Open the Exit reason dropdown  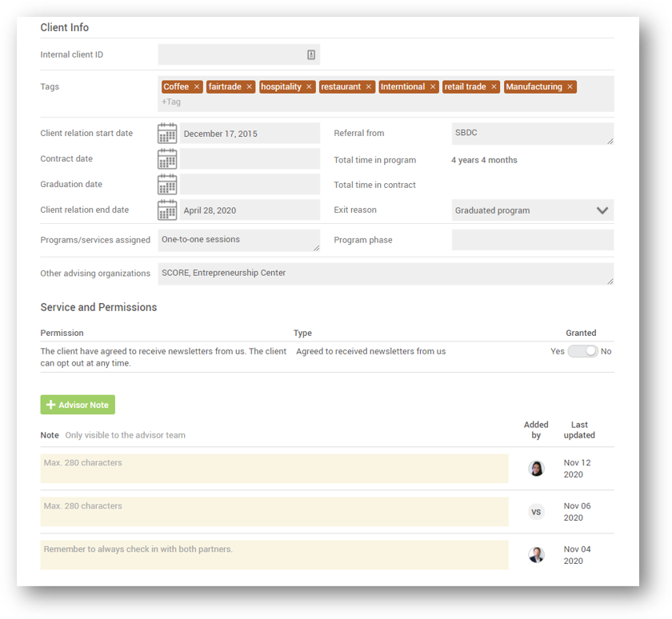[533, 210]
